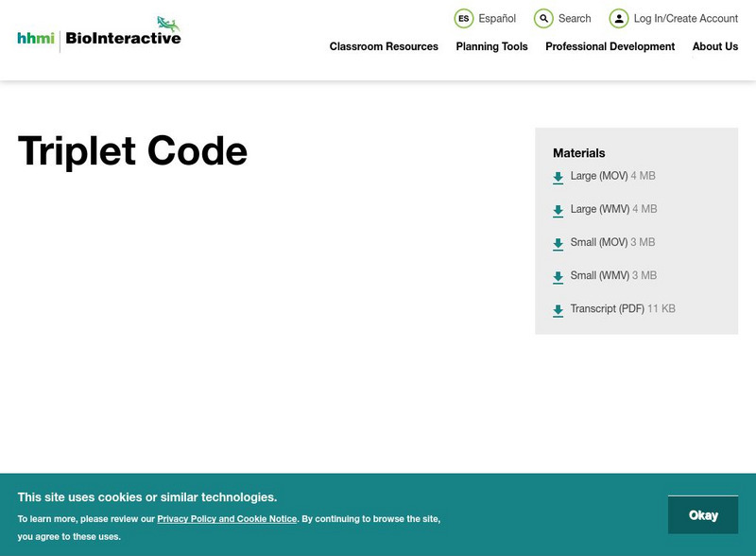Click the download icon beside Transcript (PDF)
Viewport: 756px width, 556px height.
click(557, 308)
